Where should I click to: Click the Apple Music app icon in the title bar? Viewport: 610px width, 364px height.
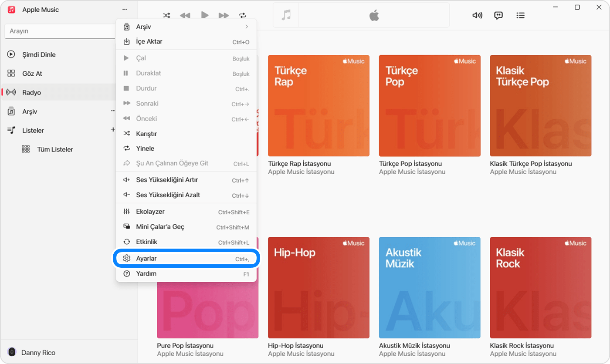[x=12, y=10]
